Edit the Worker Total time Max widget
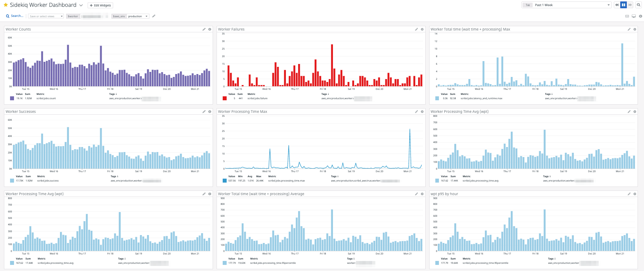 629,29
